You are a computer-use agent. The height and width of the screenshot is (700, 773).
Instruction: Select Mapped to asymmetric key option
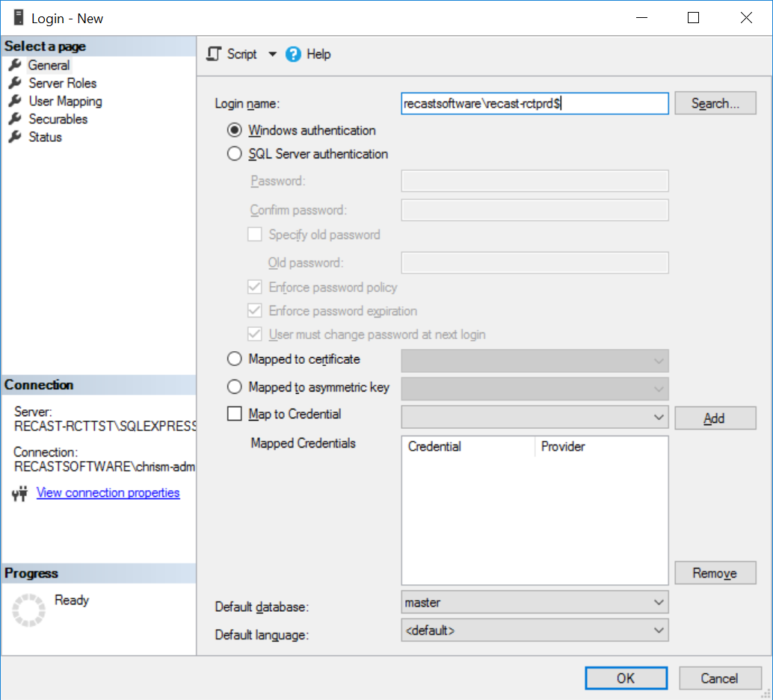pyautogui.click(x=234, y=387)
